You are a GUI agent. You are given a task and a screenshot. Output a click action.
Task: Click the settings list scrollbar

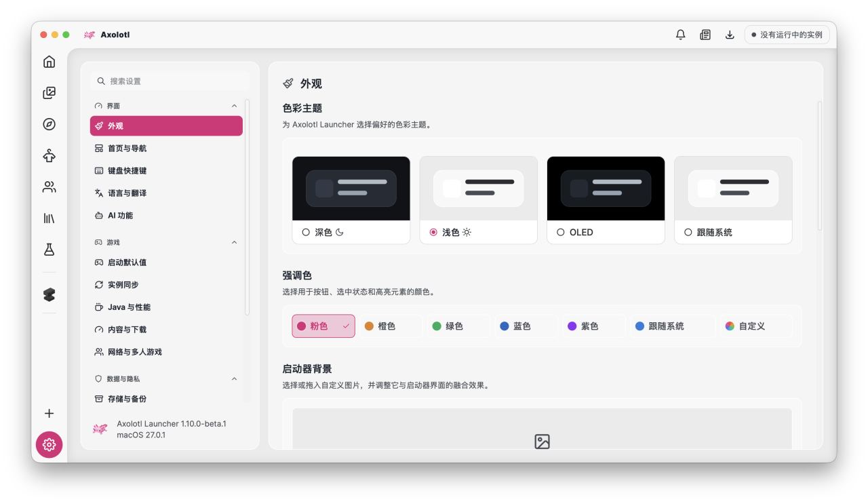click(248, 207)
